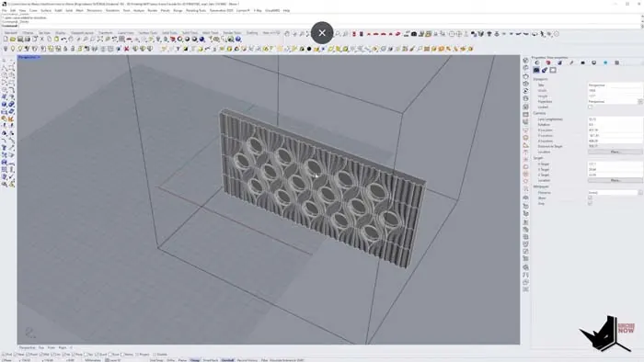
Task: Click the layer color swatch in status bar
Action: (107, 360)
